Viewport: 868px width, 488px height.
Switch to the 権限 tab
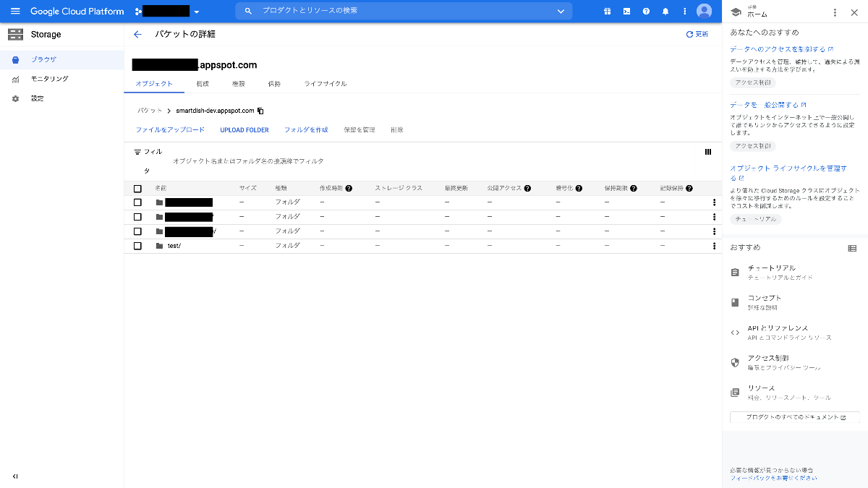[238, 84]
